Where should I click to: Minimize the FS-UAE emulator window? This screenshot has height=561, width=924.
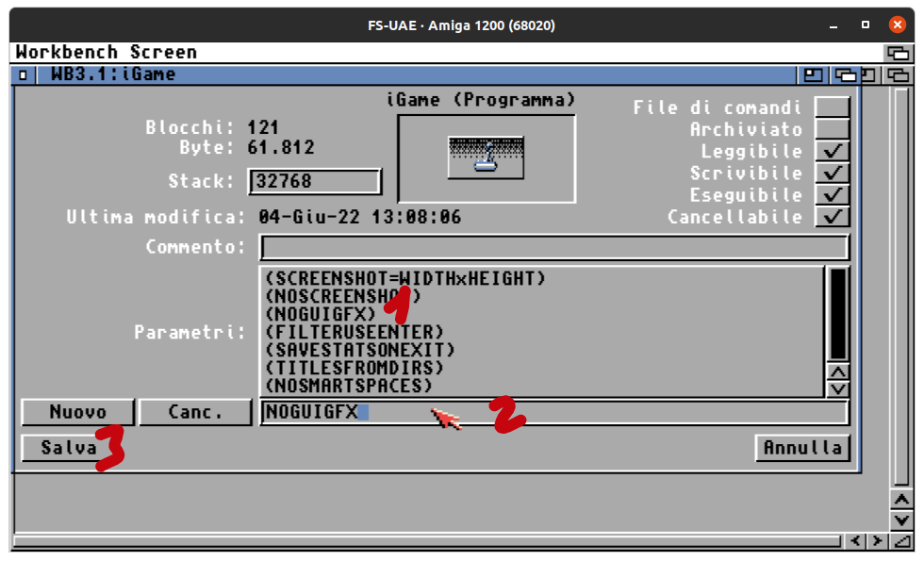tap(833, 25)
